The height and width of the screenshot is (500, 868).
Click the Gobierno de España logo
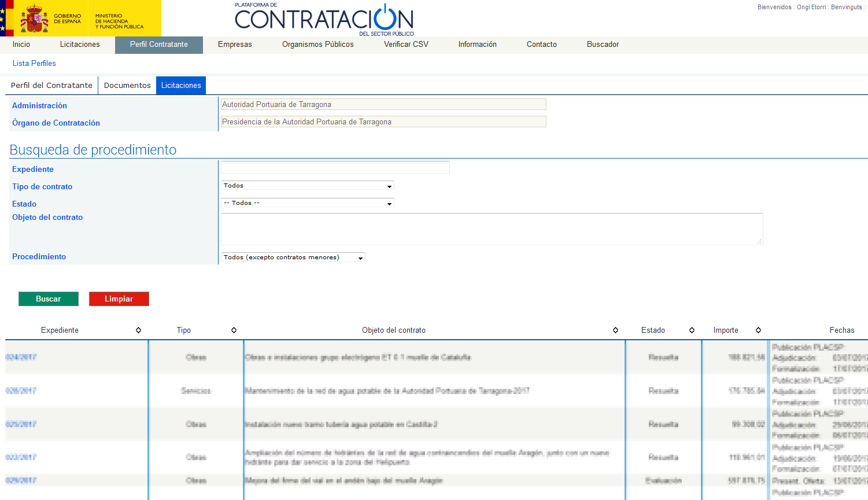[x=80, y=18]
